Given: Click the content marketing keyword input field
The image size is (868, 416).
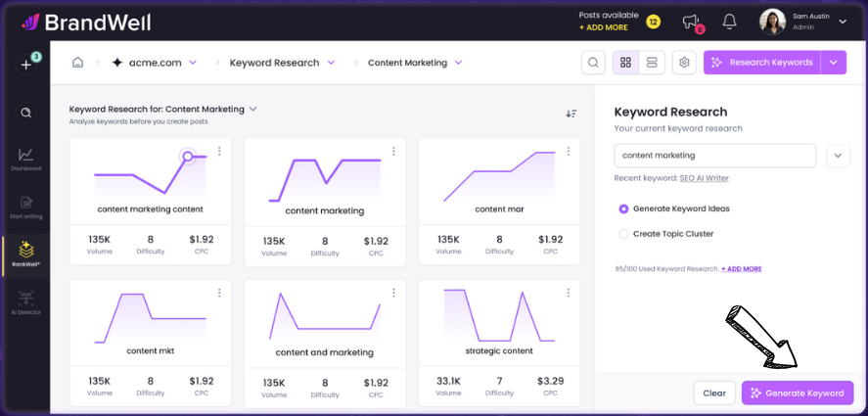Looking at the screenshot, I should [x=714, y=155].
